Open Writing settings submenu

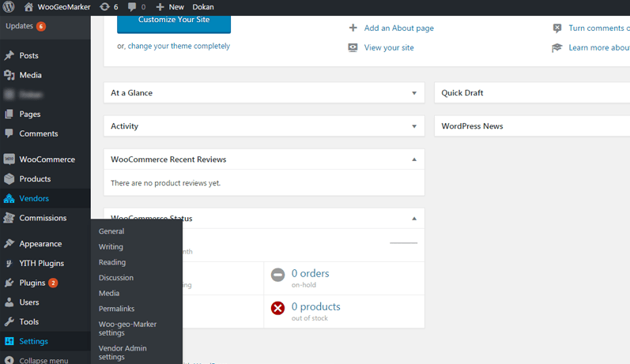coord(111,247)
